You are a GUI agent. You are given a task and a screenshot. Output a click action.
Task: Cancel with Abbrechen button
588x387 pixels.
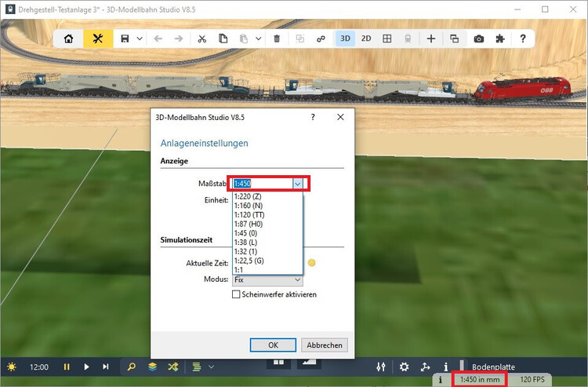325,345
